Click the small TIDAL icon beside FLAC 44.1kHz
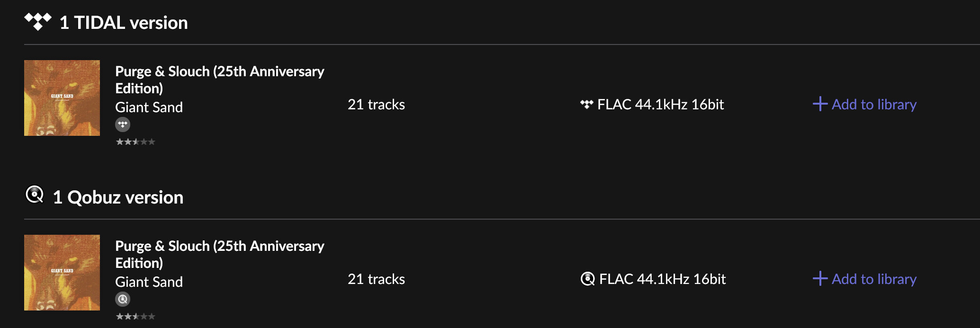Image resolution: width=980 pixels, height=328 pixels. pyautogui.click(x=587, y=104)
